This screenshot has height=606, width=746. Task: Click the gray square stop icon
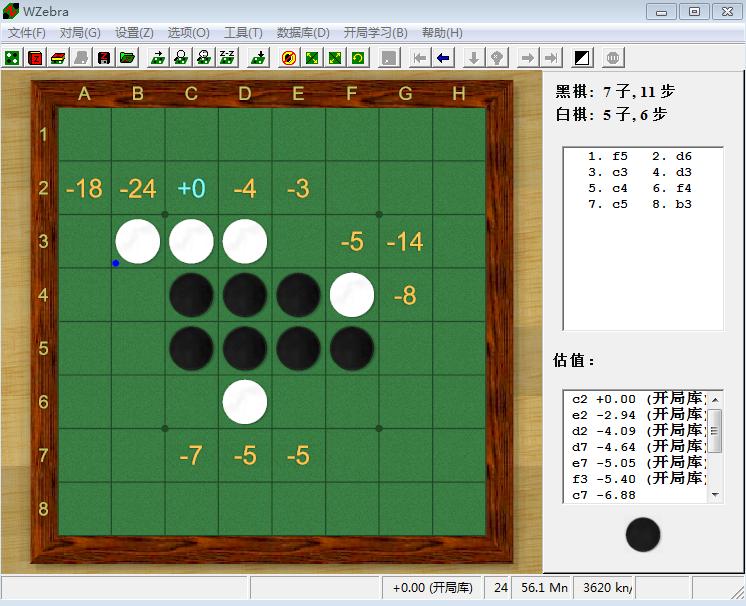(389, 58)
